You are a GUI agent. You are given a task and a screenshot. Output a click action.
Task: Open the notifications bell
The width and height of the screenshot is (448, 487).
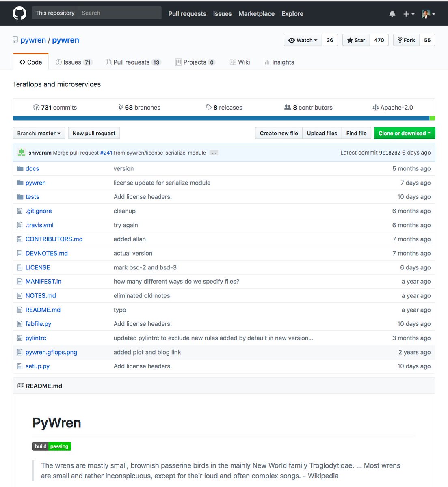[x=392, y=14]
